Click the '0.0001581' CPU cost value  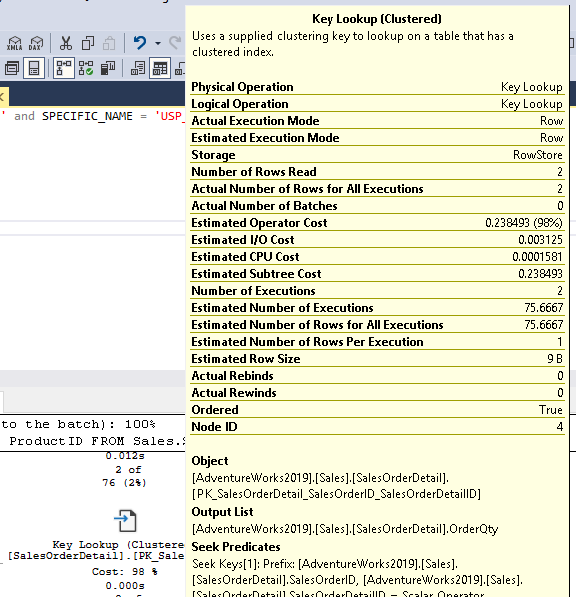coord(537,257)
